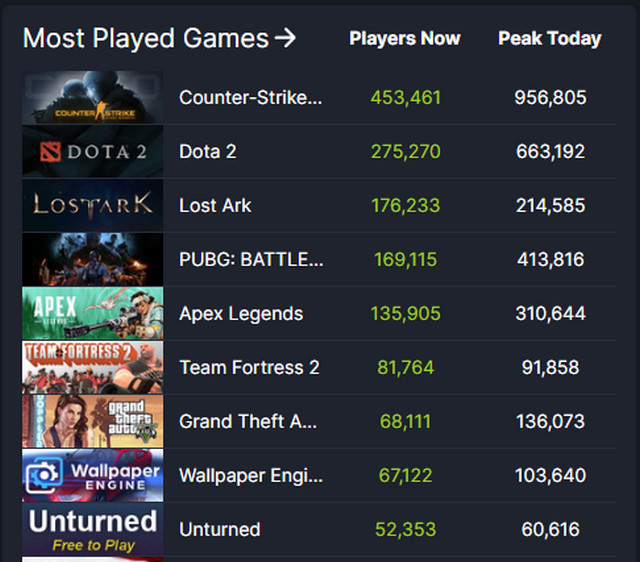Screen dimensions: 640x562
Task: Click the Team Fortress 2 banner
Action: pos(93,367)
